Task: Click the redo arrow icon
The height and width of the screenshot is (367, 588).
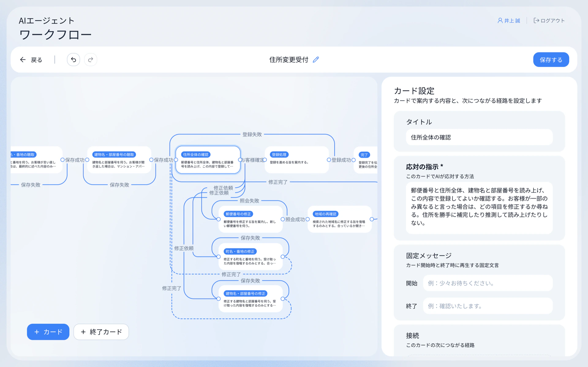Action: (x=91, y=60)
